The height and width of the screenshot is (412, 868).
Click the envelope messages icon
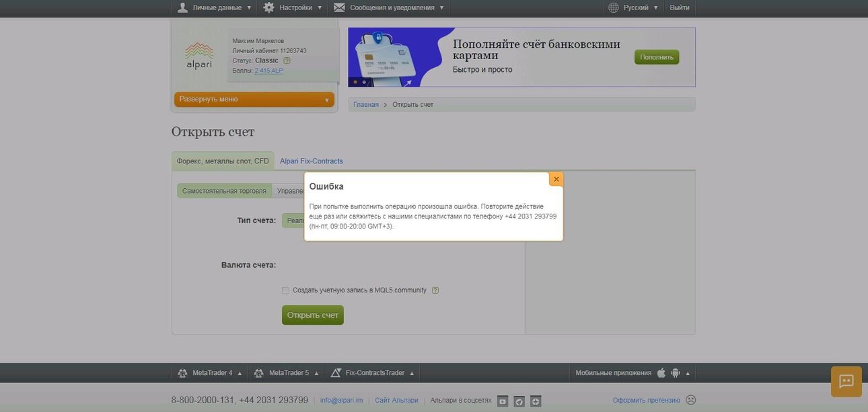click(339, 7)
